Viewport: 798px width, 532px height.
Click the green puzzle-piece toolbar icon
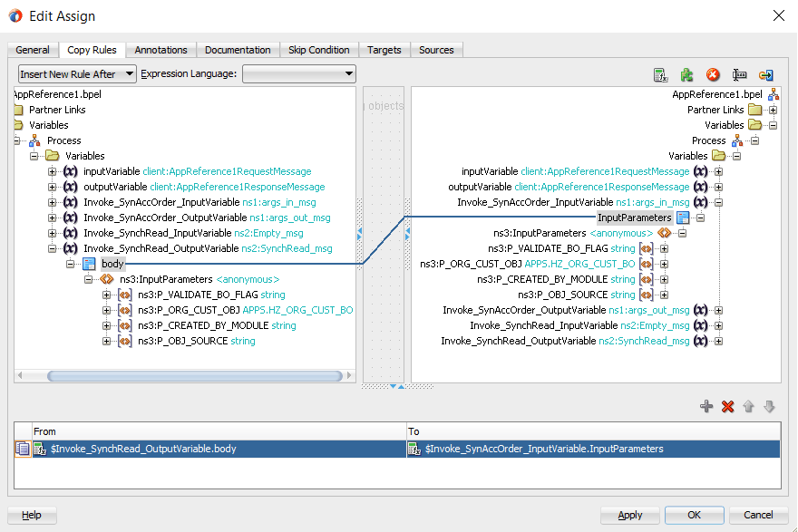tap(687, 75)
